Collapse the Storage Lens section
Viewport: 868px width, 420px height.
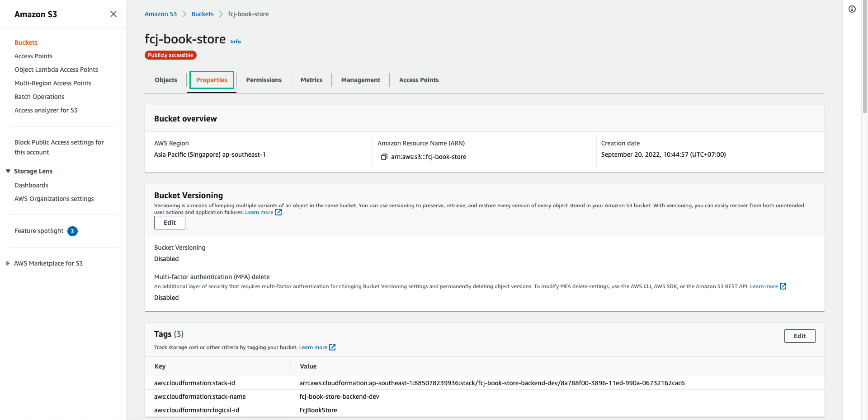click(8, 171)
